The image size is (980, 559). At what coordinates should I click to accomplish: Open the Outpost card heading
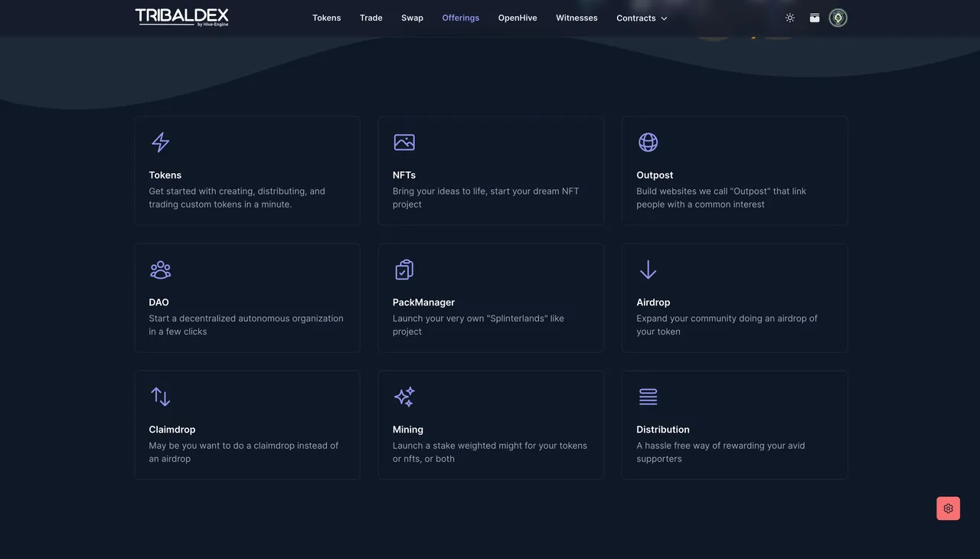pyautogui.click(x=655, y=175)
